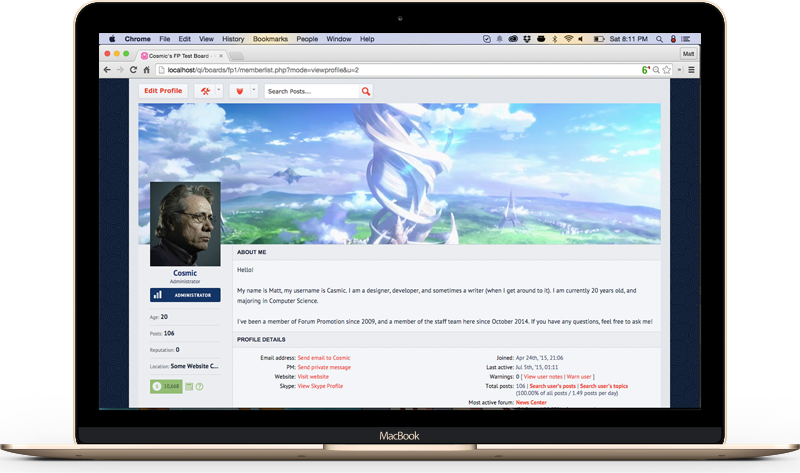Open the Chrome application menu

(137, 39)
